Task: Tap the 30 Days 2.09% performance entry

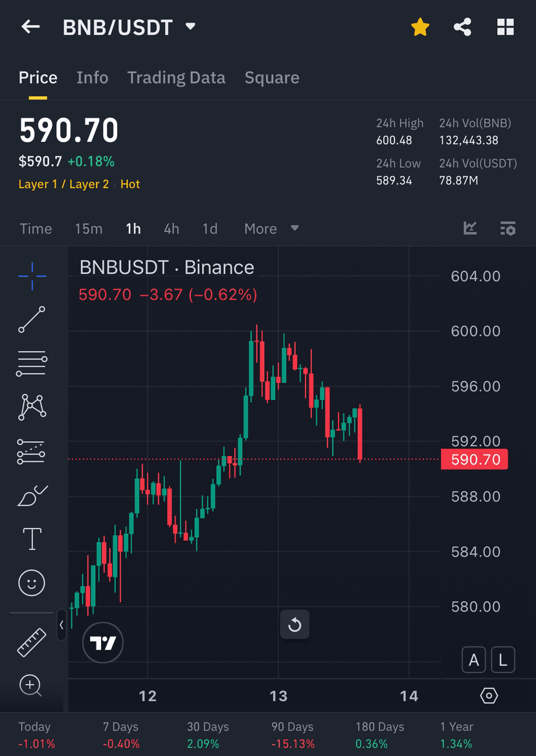Action: click(208, 735)
